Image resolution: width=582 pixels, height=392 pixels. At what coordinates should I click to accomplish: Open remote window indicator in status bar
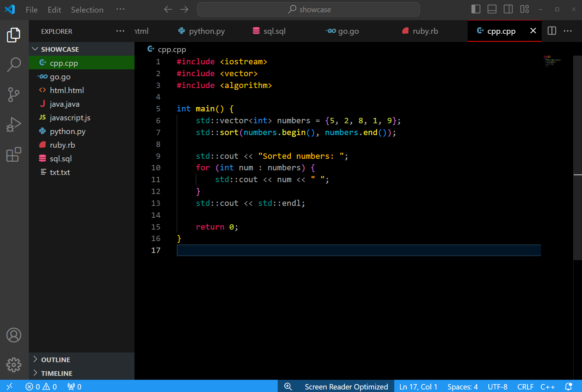click(10, 387)
